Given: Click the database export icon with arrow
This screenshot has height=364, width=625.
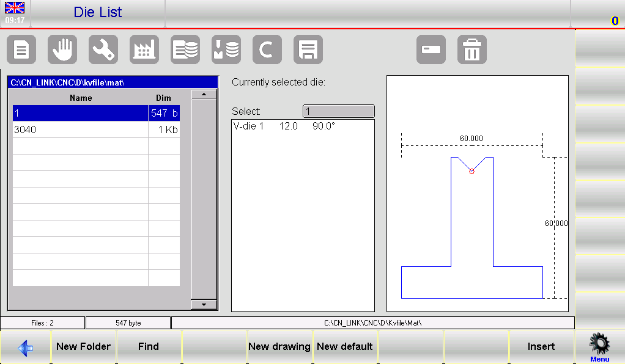Looking at the screenshot, I should [x=226, y=49].
